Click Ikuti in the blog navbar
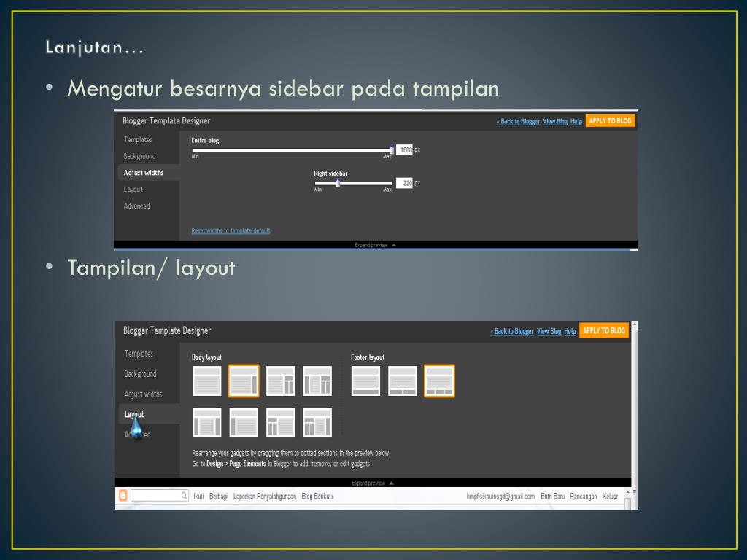The width and height of the screenshot is (747, 560). tap(198, 496)
